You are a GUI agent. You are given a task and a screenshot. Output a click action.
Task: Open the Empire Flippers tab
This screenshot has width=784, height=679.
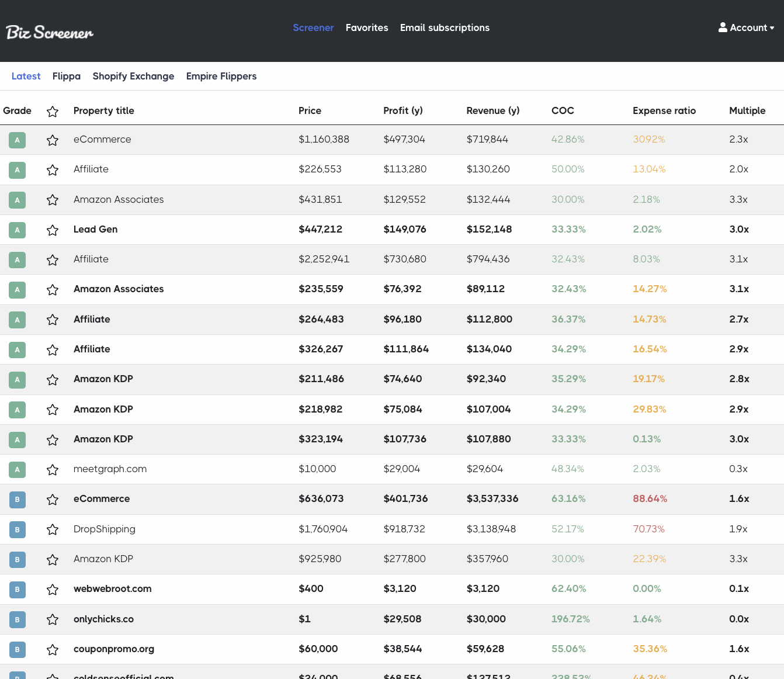click(221, 76)
